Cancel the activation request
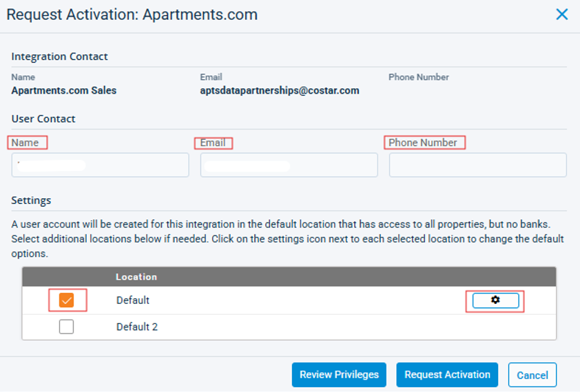 (x=532, y=375)
